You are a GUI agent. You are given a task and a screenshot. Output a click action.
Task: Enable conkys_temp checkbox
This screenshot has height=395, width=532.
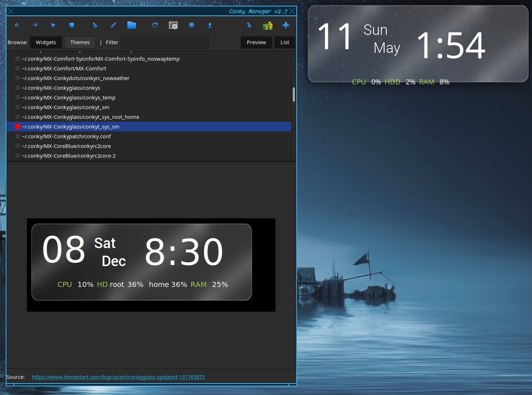[17, 97]
